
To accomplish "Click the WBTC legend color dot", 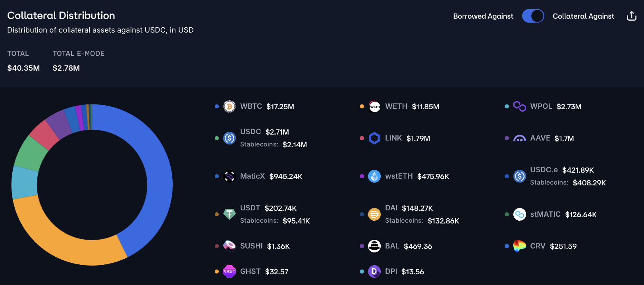I will pos(217,106).
